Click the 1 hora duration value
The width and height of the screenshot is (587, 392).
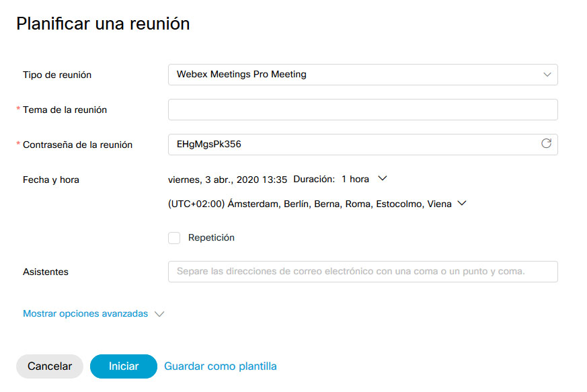pos(355,180)
